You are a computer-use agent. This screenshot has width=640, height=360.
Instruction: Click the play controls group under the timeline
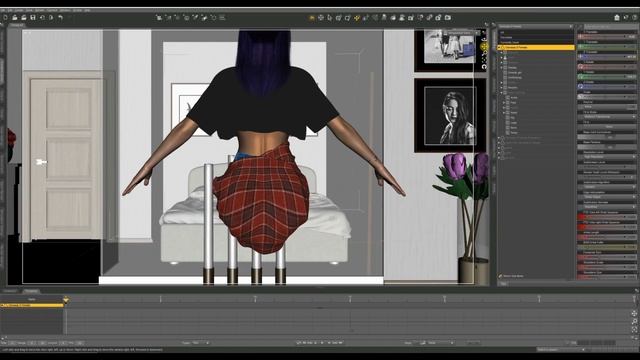point(320,343)
